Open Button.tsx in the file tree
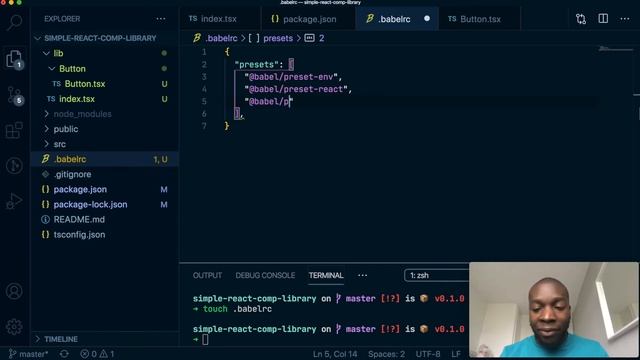 [85, 84]
